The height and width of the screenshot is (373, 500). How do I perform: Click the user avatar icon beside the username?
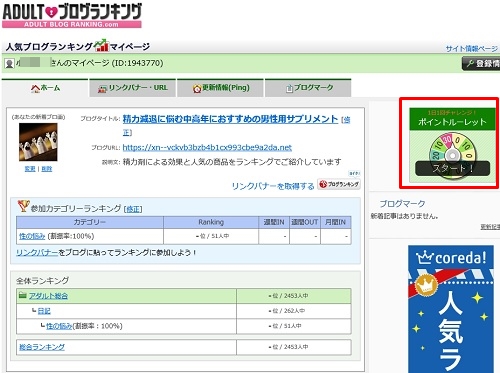[10, 63]
